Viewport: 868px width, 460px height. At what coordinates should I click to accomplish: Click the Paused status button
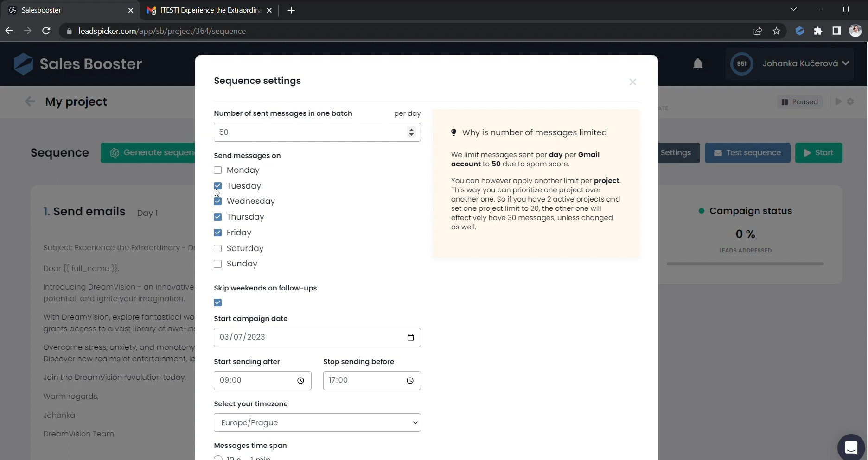[x=800, y=102]
